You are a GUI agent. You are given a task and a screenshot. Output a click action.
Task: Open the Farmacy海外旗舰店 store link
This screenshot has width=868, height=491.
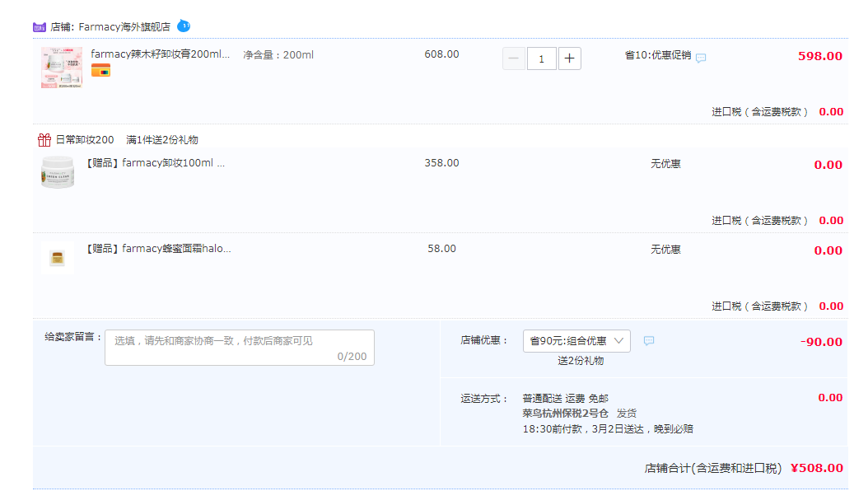pyautogui.click(x=124, y=26)
